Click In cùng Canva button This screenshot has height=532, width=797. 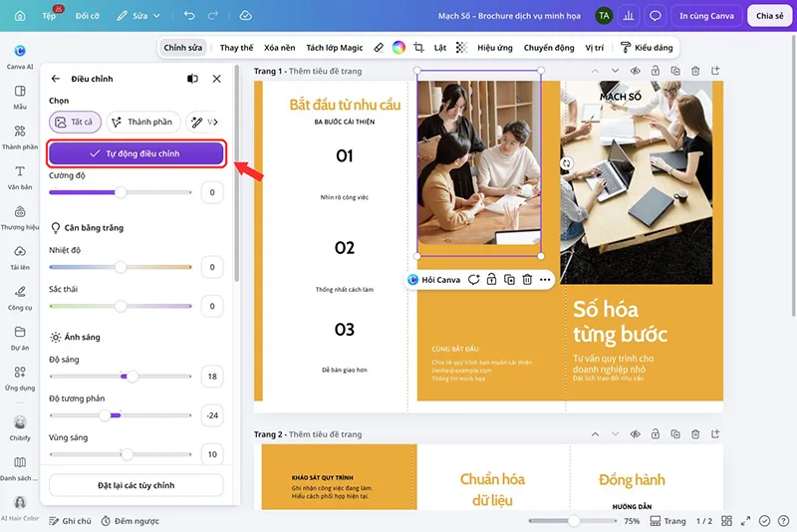coord(706,16)
